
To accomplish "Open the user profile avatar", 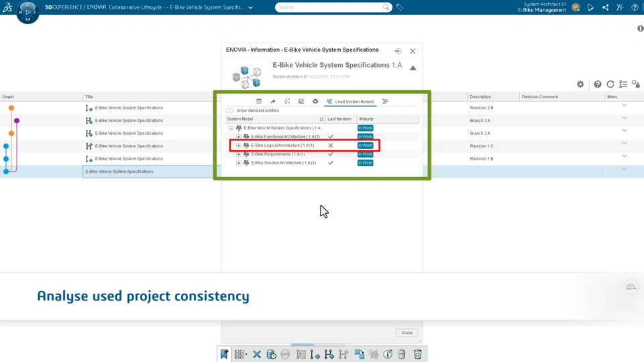I will [576, 7].
